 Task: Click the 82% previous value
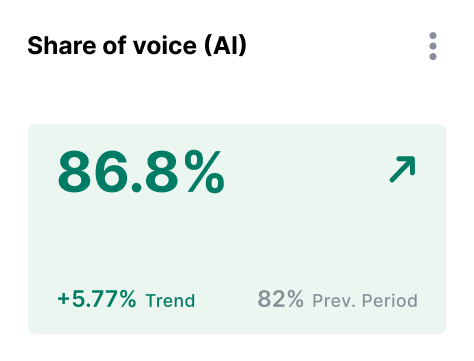(x=281, y=299)
